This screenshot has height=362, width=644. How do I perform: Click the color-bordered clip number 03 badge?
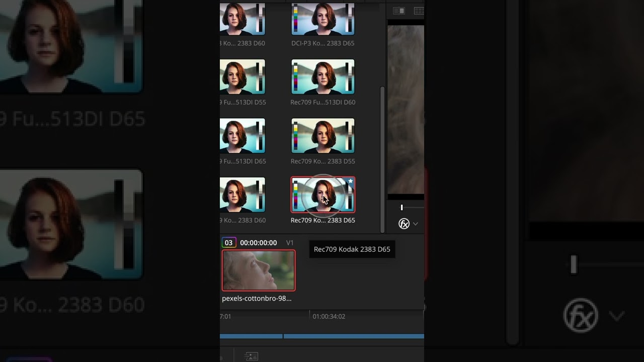tap(228, 242)
